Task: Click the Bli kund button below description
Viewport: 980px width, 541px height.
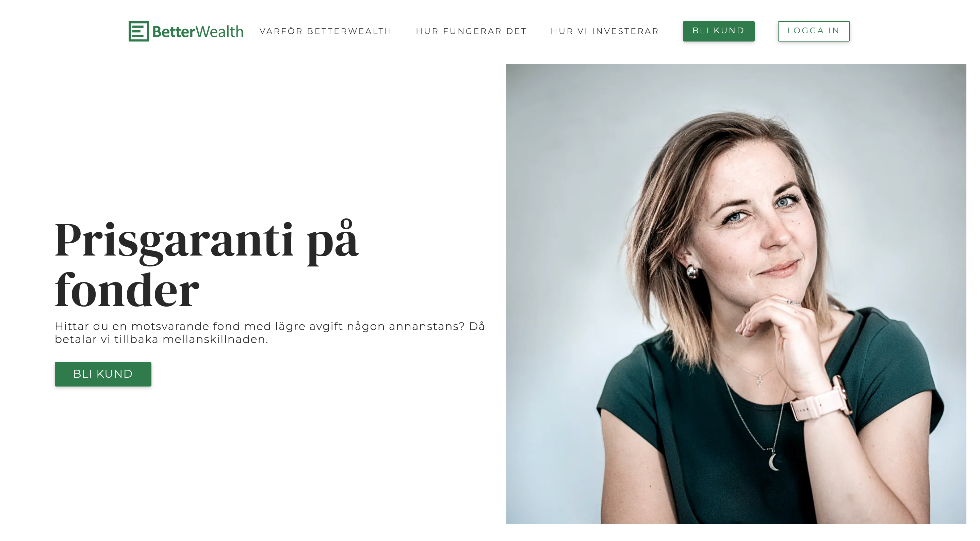Action: pyautogui.click(x=103, y=374)
